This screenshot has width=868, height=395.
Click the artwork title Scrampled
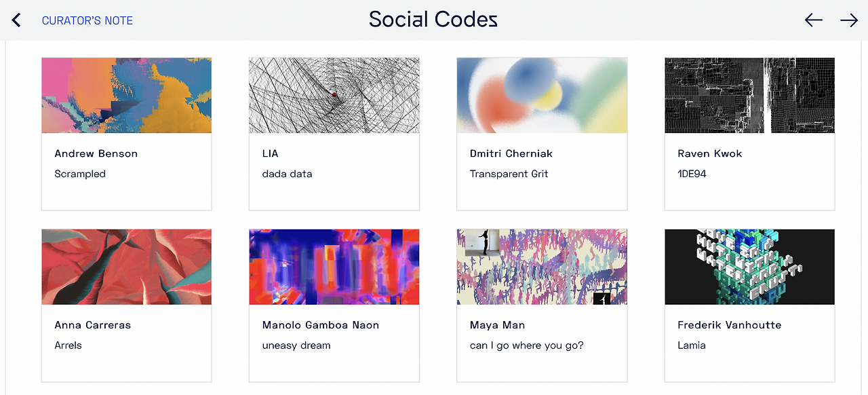pos(80,174)
